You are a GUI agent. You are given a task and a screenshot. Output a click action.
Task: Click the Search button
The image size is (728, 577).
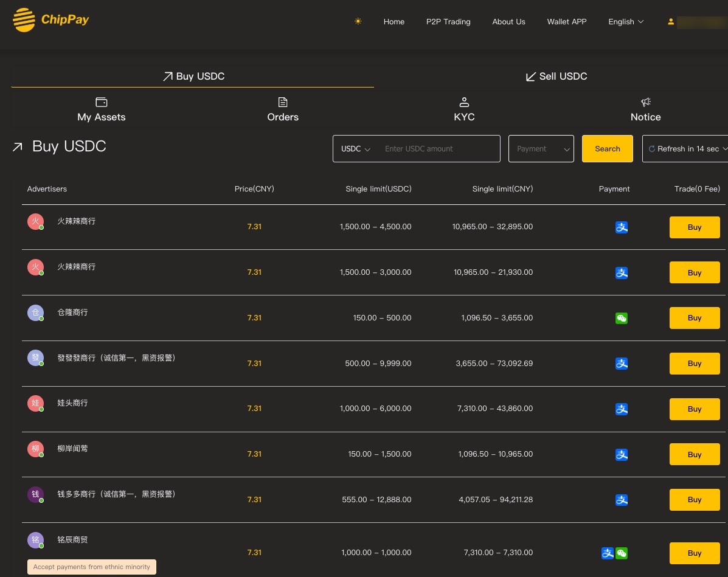608,148
